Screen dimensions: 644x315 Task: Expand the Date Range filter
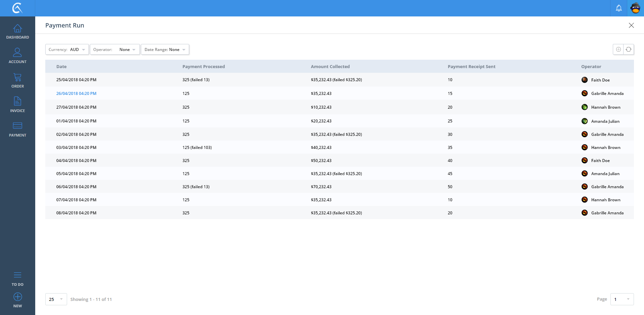point(165,49)
